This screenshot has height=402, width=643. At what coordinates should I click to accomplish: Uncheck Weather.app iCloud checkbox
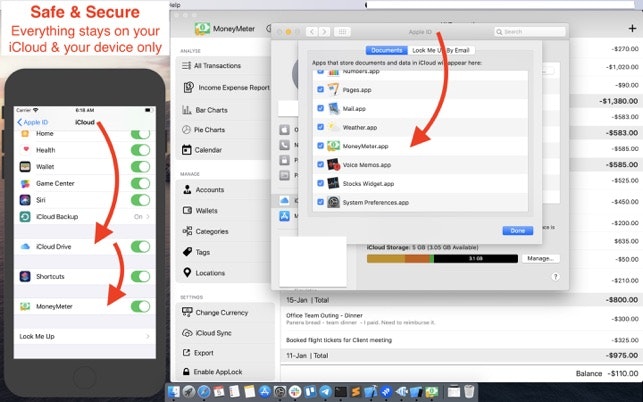(320, 127)
